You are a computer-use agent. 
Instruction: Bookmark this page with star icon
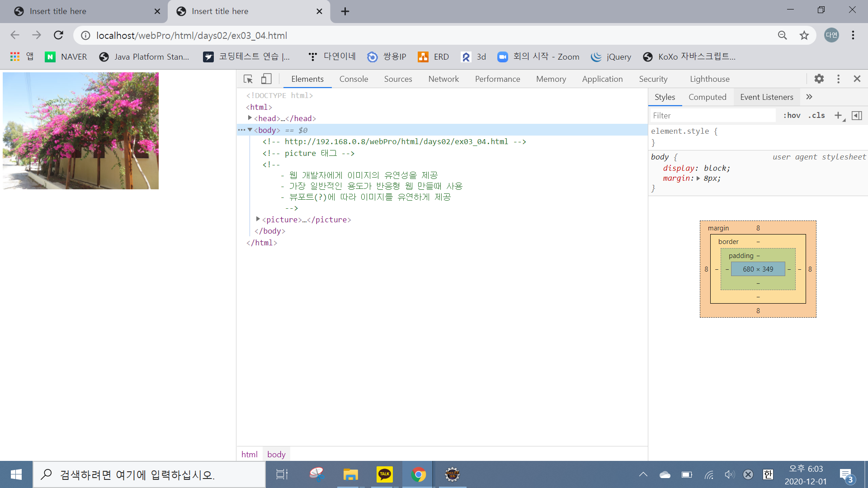[804, 35]
